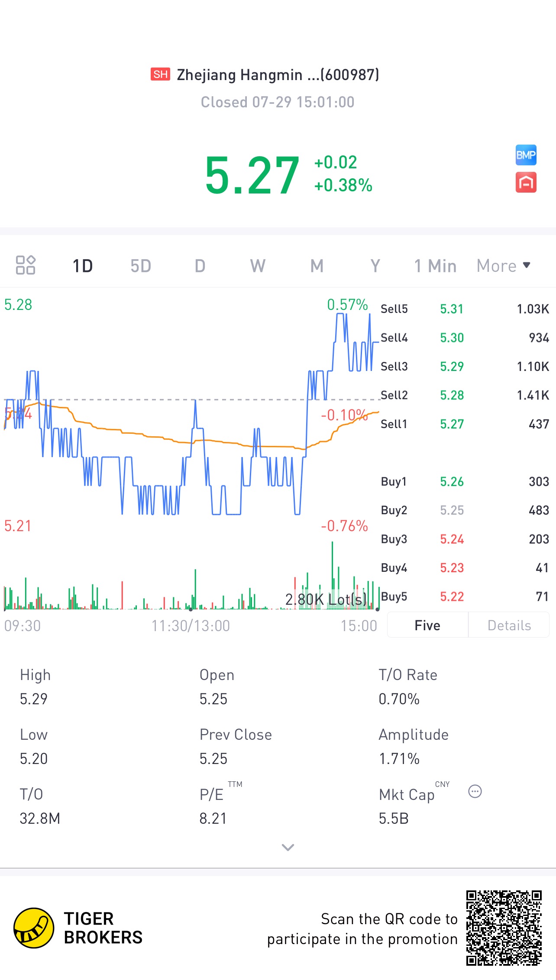Tap the 5.28 chart top price label
556x980 pixels.
tap(18, 305)
